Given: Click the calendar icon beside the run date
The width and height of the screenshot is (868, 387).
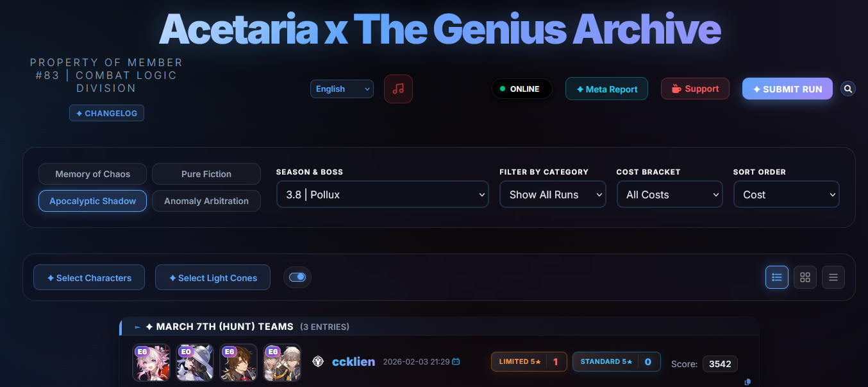Looking at the screenshot, I should [x=456, y=362].
